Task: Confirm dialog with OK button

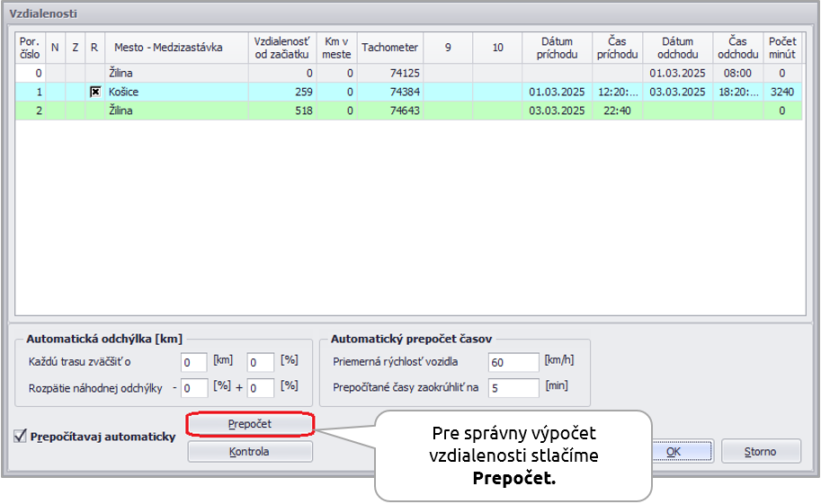Action: pyautogui.click(x=673, y=451)
